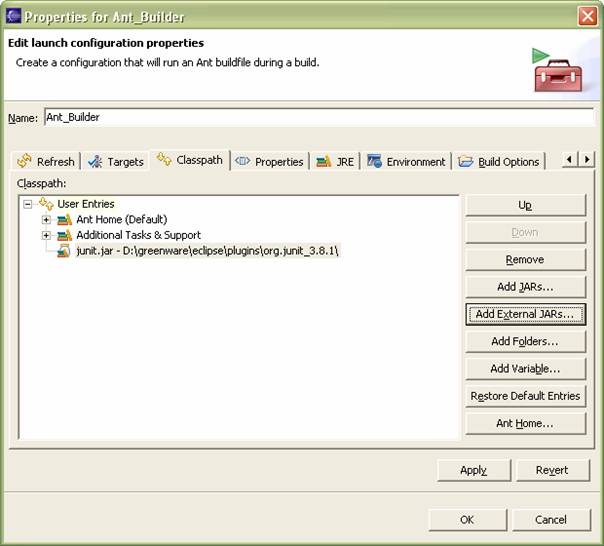Select the junit.jar classpath entry

[207, 251]
